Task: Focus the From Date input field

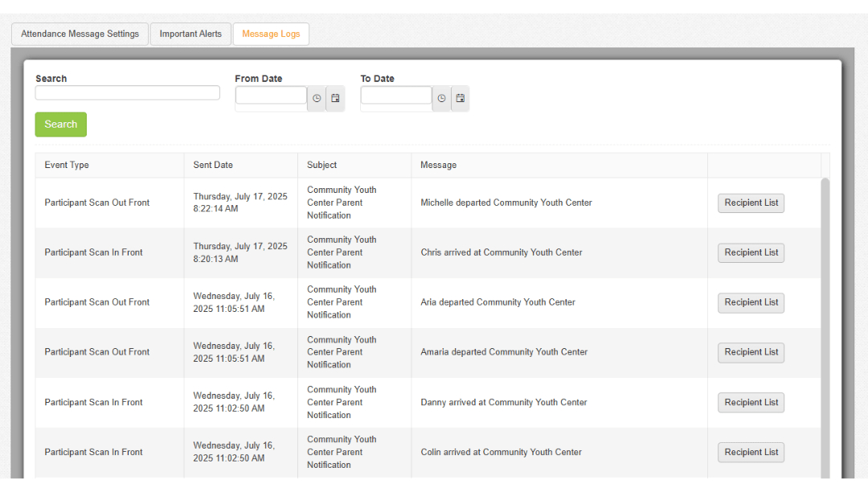Action: [271, 96]
